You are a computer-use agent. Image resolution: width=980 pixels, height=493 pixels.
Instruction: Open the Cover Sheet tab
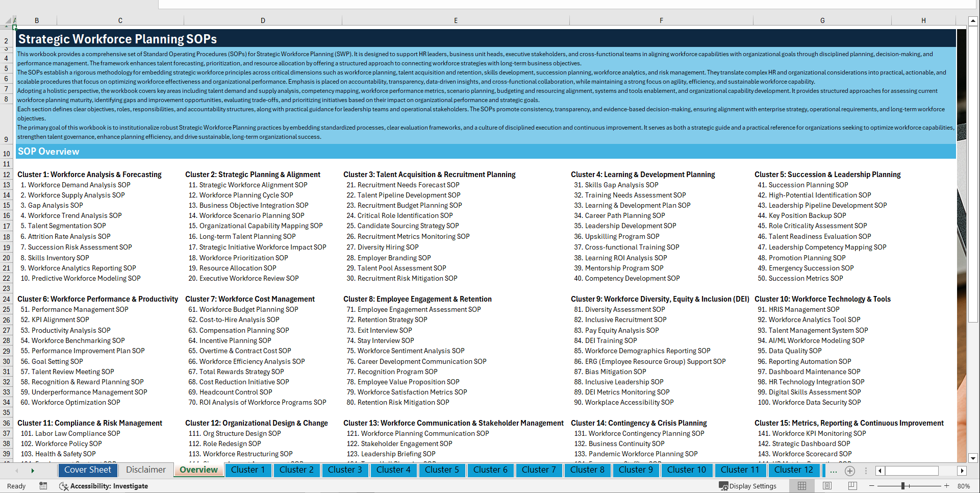[x=88, y=470]
